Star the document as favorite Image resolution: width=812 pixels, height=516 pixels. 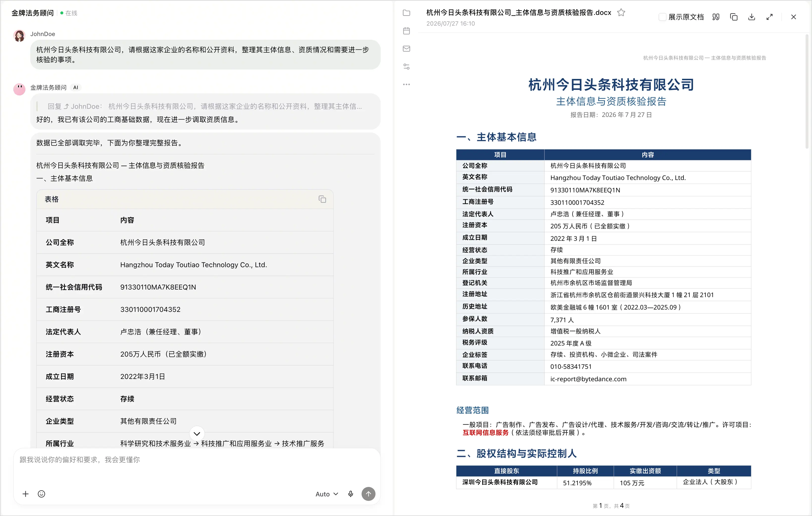pyautogui.click(x=621, y=12)
